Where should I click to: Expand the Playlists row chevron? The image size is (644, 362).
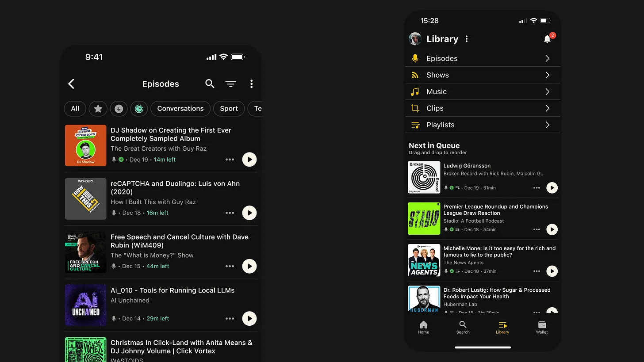547,125
